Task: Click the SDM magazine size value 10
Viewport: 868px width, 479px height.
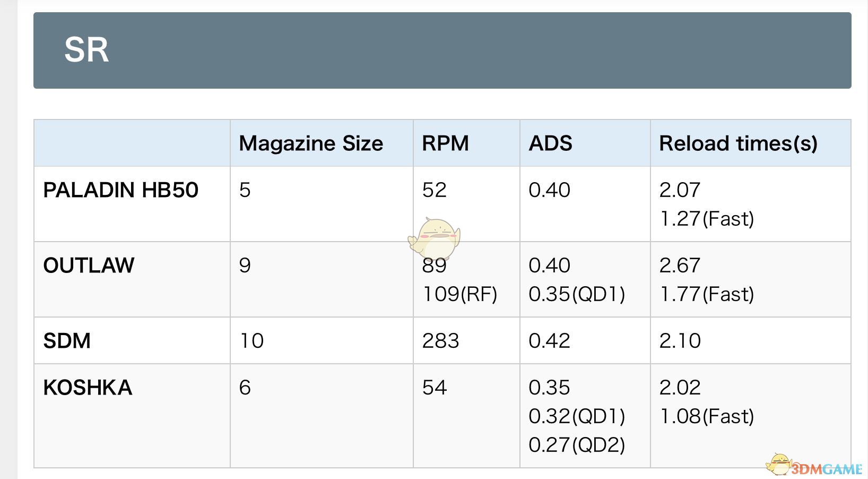Action: click(x=251, y=341)
